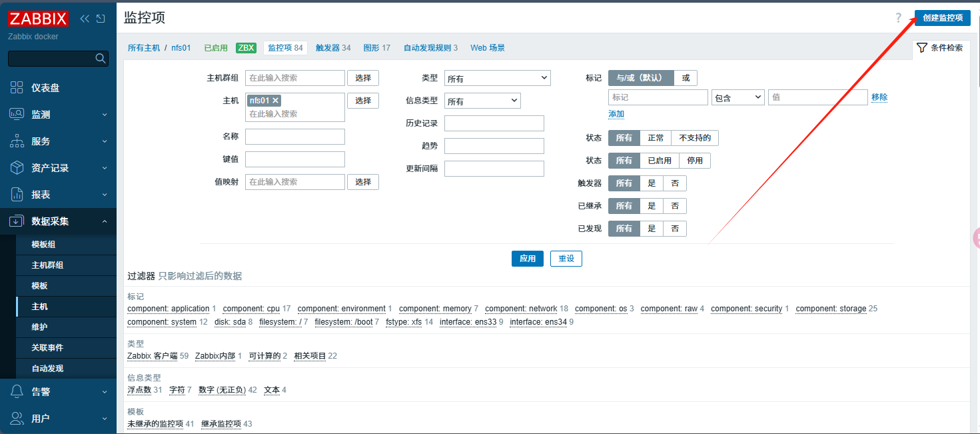Viewport: 980px width, 434px height.
Task: Click the 监测 monitoring icon
Action: (x=17, y=114)
